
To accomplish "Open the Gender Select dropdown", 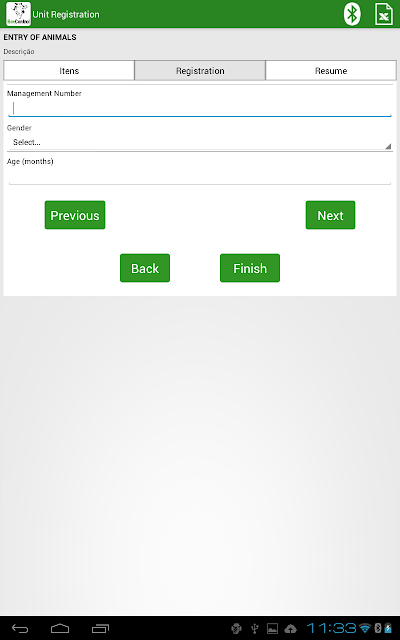I will 200,142.
